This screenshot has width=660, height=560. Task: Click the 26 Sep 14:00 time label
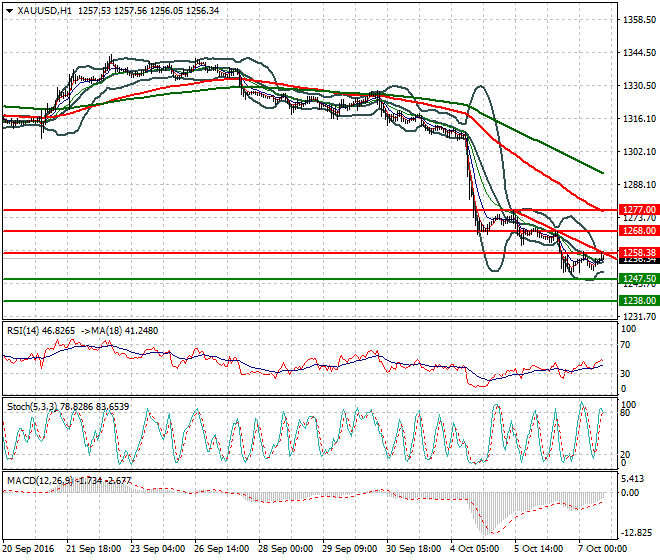tap(221, 549)
